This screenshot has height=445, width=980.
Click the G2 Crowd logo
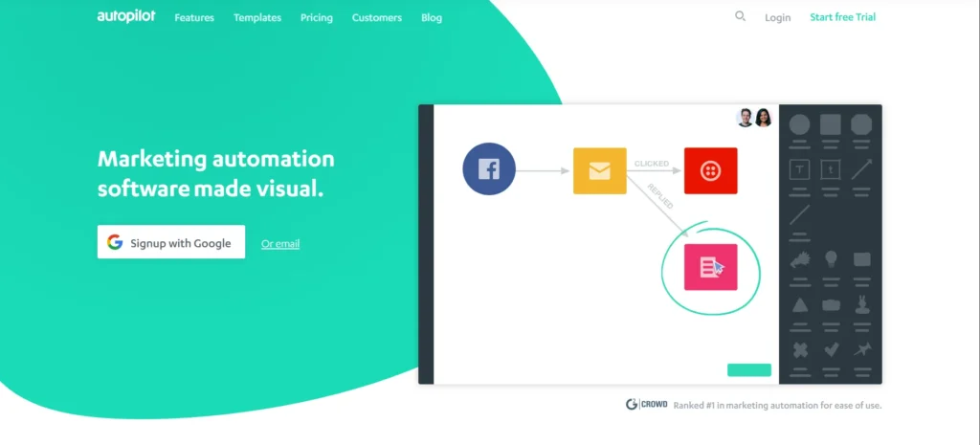pos(646,405)
